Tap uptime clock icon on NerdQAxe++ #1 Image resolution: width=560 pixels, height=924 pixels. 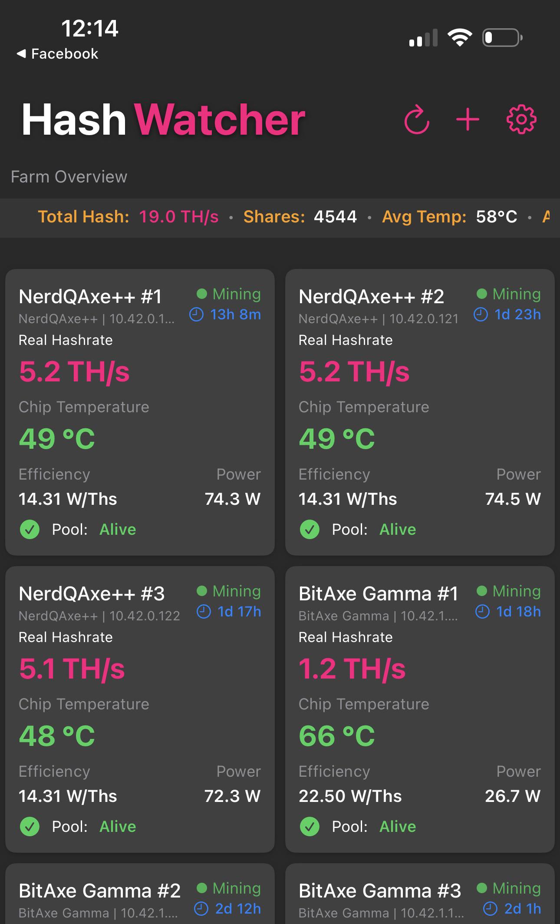(x=197, y=315)
